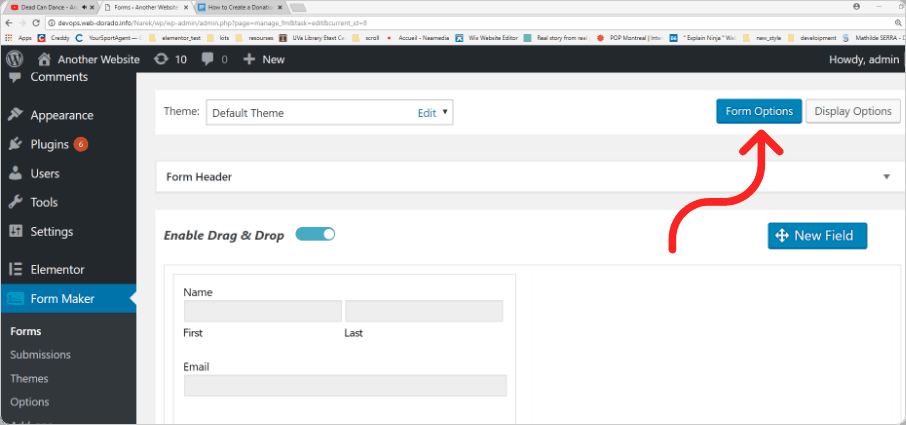Open the Wix Website Editor bookmark

coord(487,38)
